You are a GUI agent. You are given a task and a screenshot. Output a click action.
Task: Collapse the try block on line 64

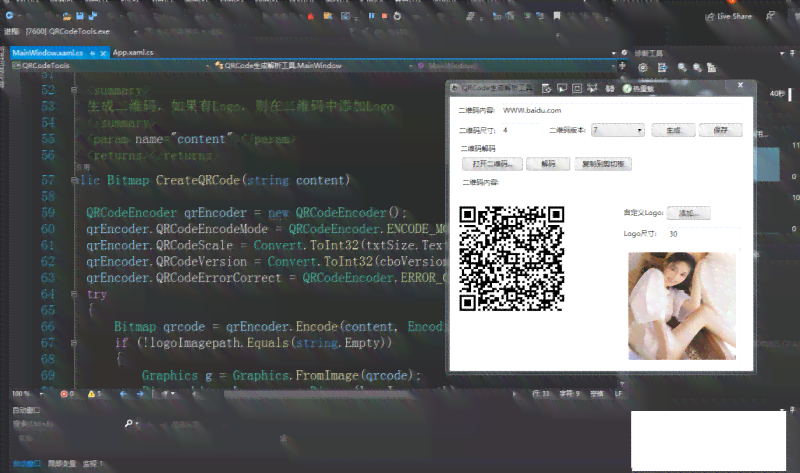(73, 294)
